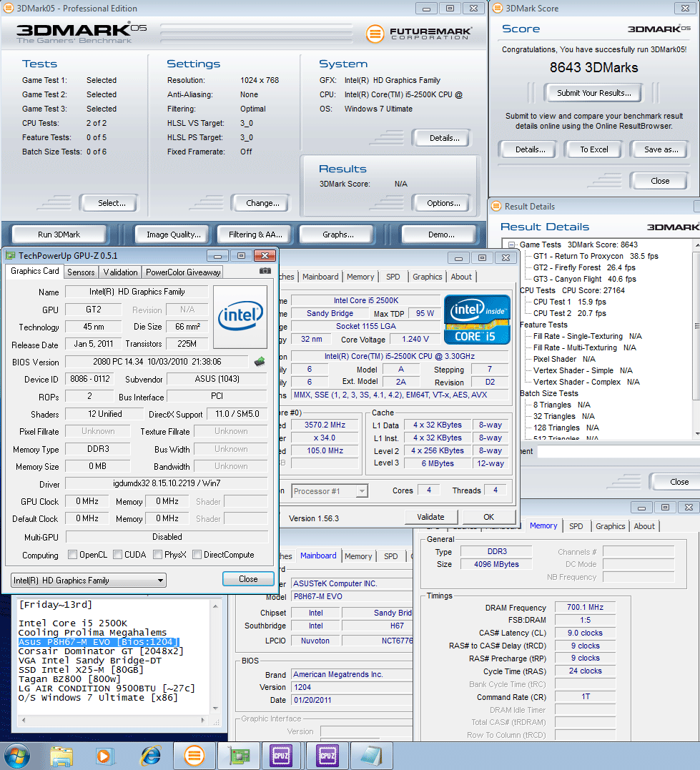Click the Notepad horizontal scrollbar
Screen dimensions: 700x770
[114, 721]
